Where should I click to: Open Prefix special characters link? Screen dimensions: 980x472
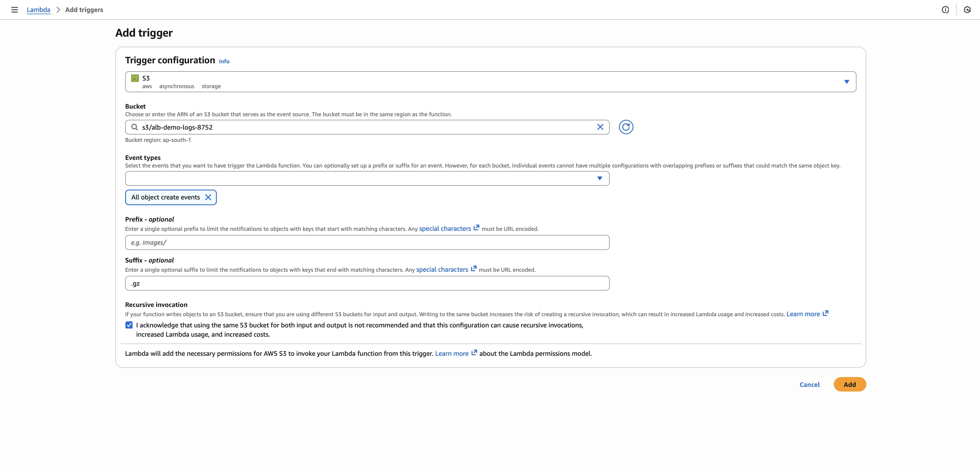(x=445, y=228)
